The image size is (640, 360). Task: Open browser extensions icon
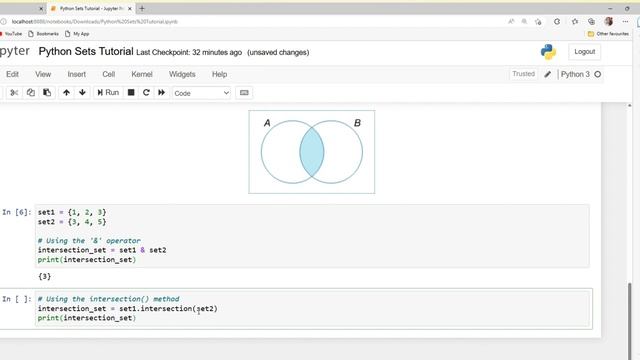(x=557, y=22)
